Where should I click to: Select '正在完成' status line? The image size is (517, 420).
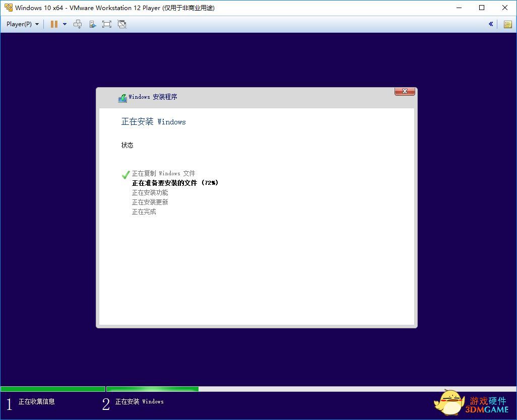click(144, 212)
